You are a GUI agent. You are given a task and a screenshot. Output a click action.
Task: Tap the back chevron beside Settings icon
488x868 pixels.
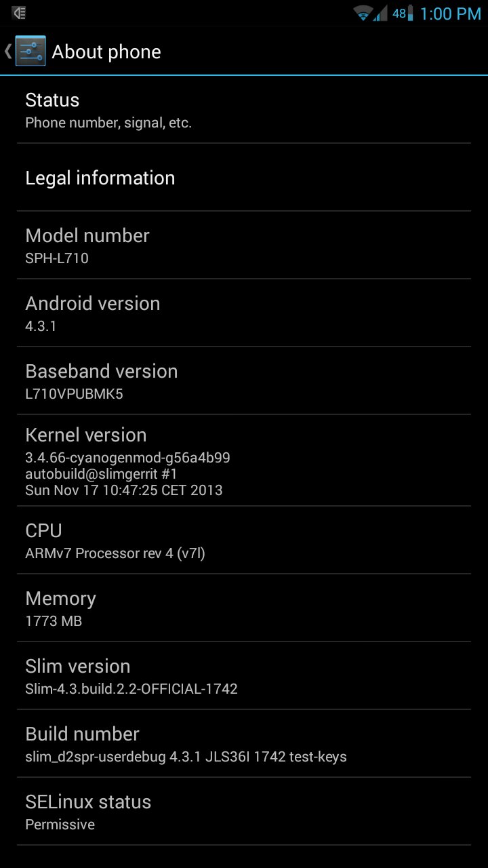point(7,52)
